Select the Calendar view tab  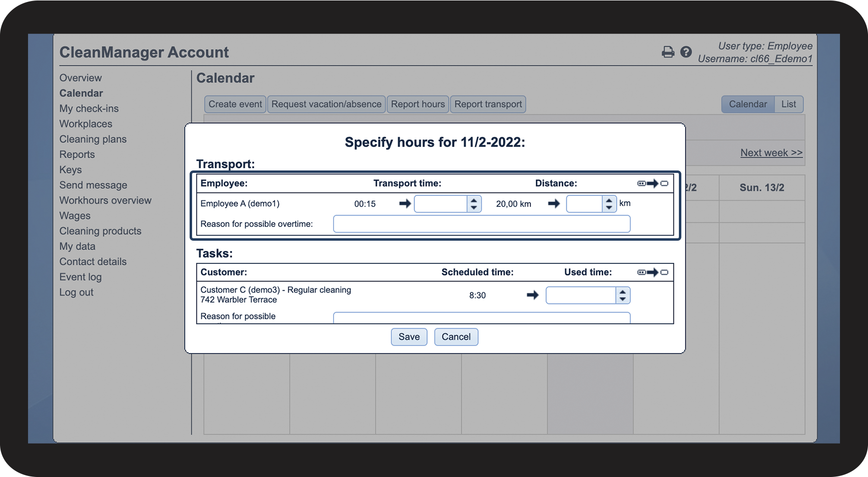[747, 104]
